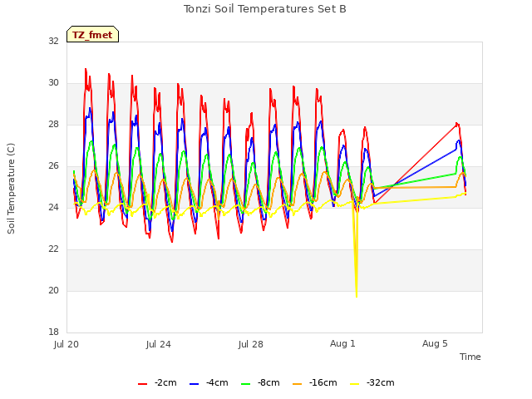Click the blue -4cm legend swatch
532x399 pixels.
(194, 384)
